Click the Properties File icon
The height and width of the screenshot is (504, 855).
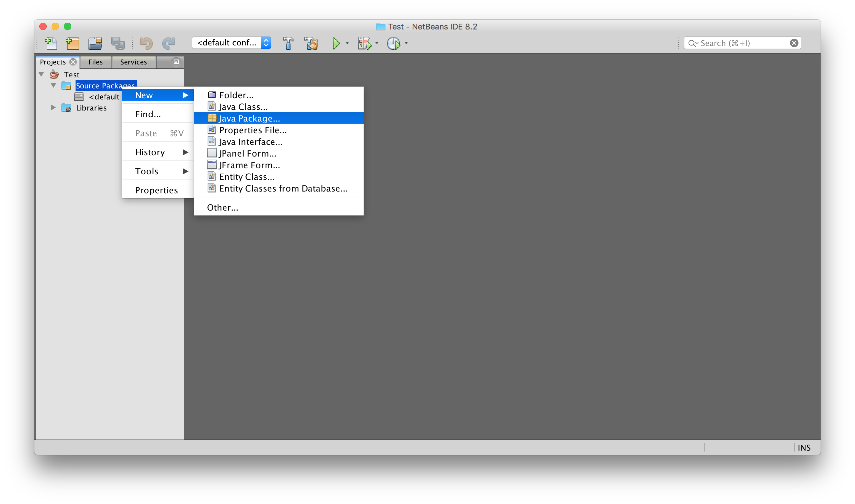tap(212, 130)
